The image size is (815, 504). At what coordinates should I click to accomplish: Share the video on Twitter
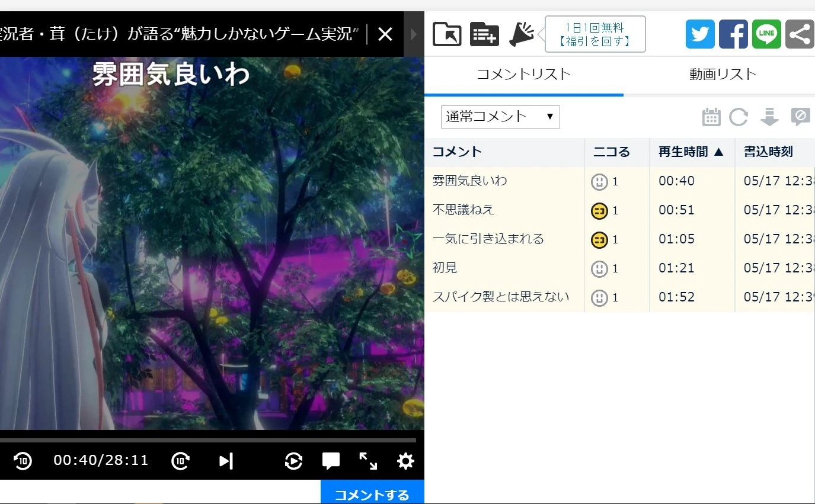coord(701,34)
